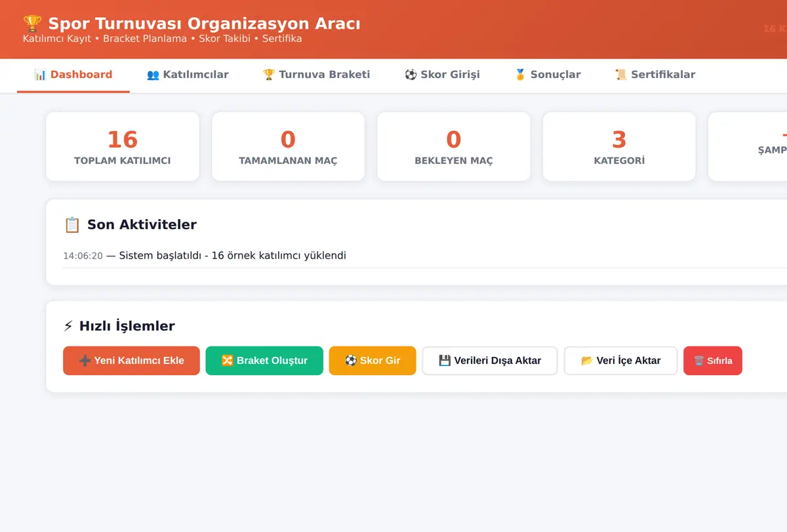Viewport: 787px width, 532px height.
Task: Go to the Skor Girişi tab
Action: click(442, 75)
